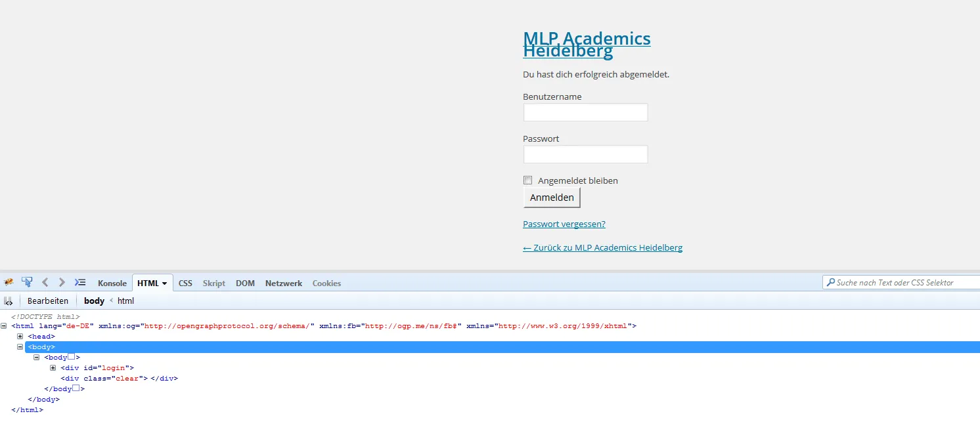The width and height of the screenshot is (980, 439).
Task: Click the magnifier icon in the Firebug search box
Action: point(831,283)
